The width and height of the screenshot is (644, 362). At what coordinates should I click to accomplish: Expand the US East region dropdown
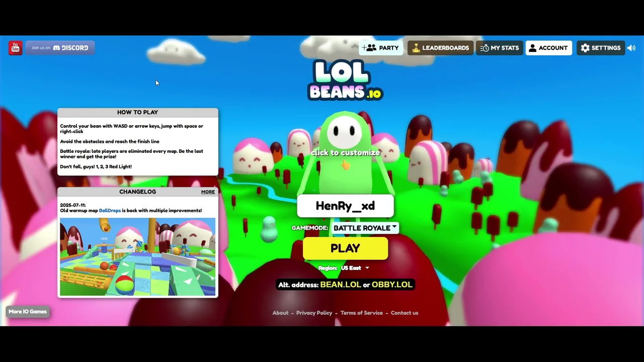click(x=355, y=268)
